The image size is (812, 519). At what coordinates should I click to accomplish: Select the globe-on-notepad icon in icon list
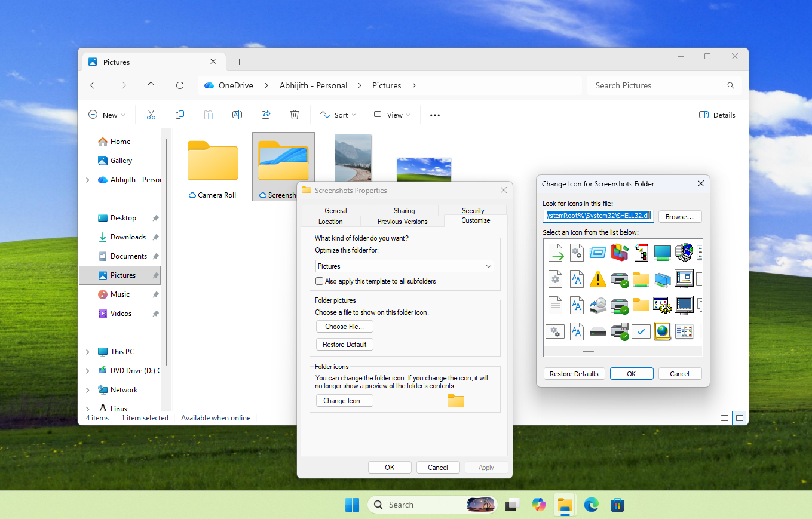[662, 332]
